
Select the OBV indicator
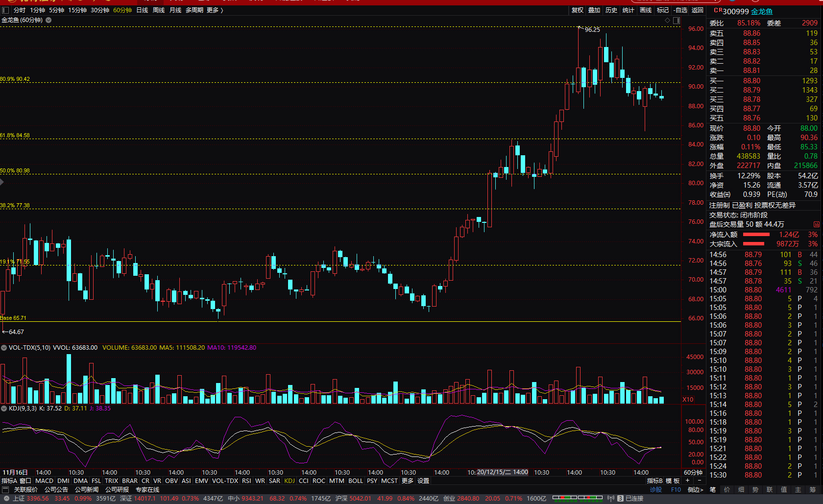pos(171,481)
